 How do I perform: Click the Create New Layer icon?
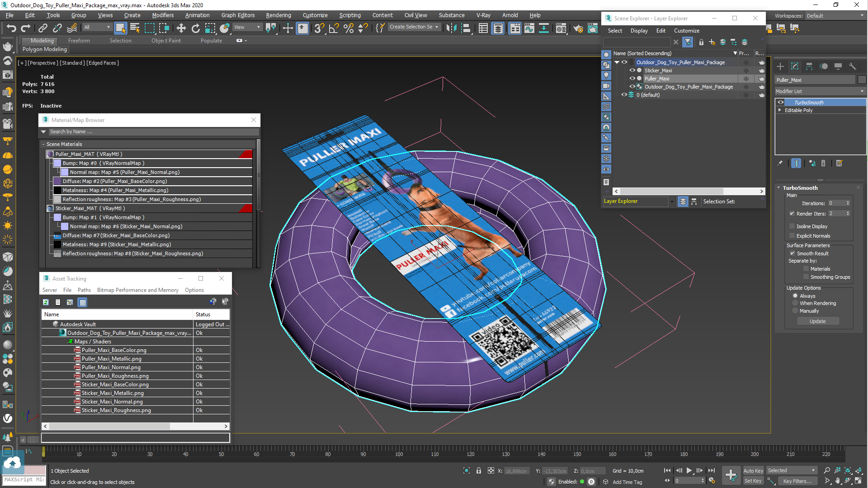point(712,42)
